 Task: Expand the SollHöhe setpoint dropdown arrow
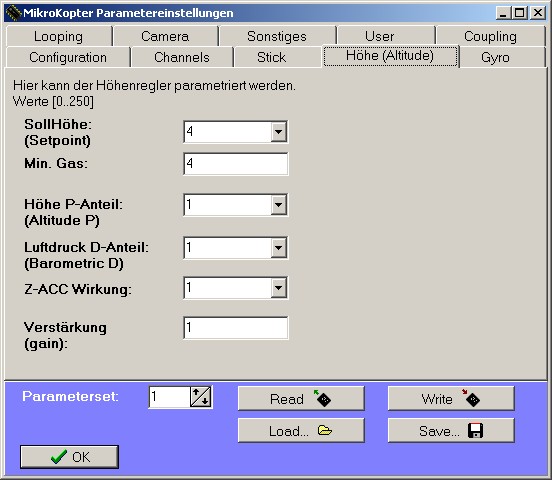pos(278,132)
